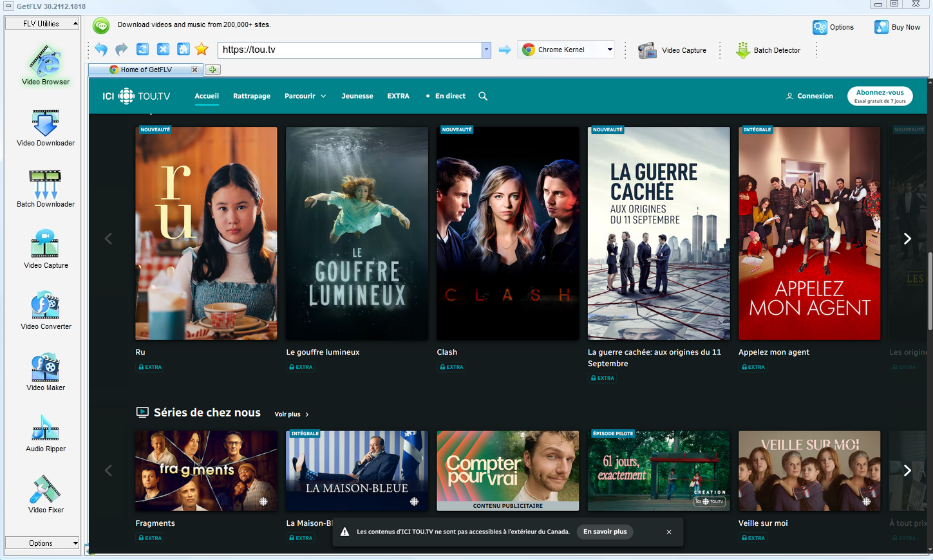Watch En direct
933x560 pixels.
click(x=446, y=96)
